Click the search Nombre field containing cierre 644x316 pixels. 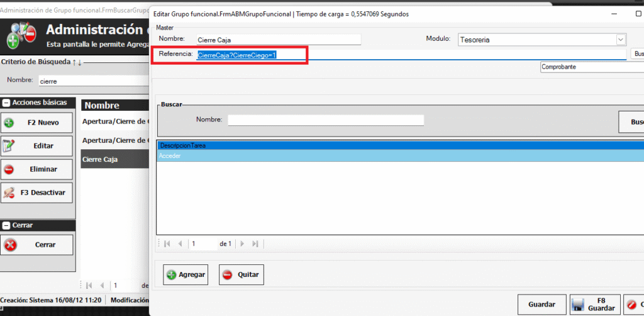pyautogui.click(x=91, y=81)
